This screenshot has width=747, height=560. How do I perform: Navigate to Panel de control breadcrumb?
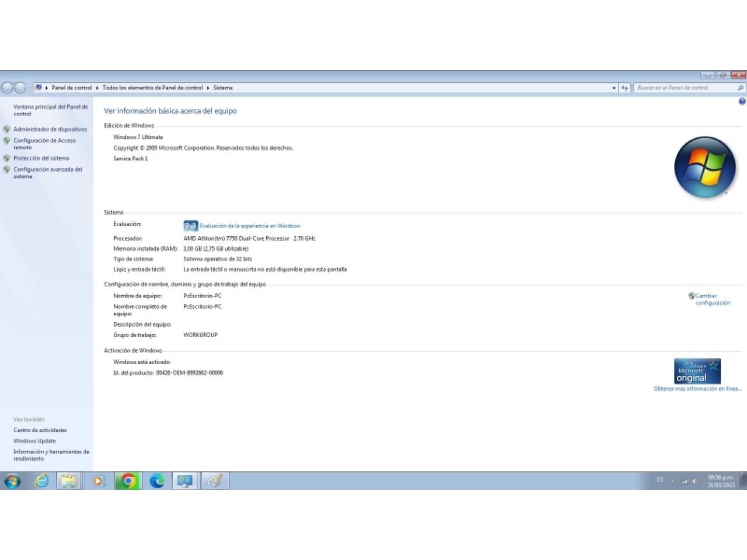pos(72,87)
